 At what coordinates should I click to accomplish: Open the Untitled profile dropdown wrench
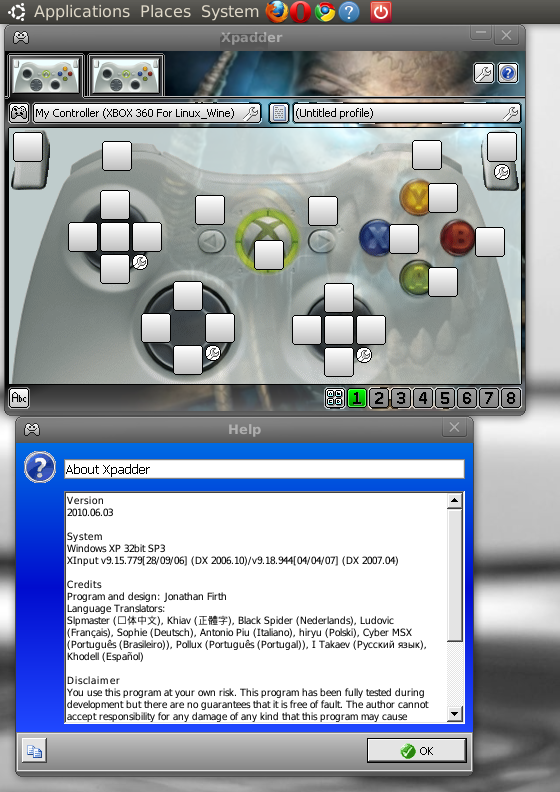[x=511, y=113]
